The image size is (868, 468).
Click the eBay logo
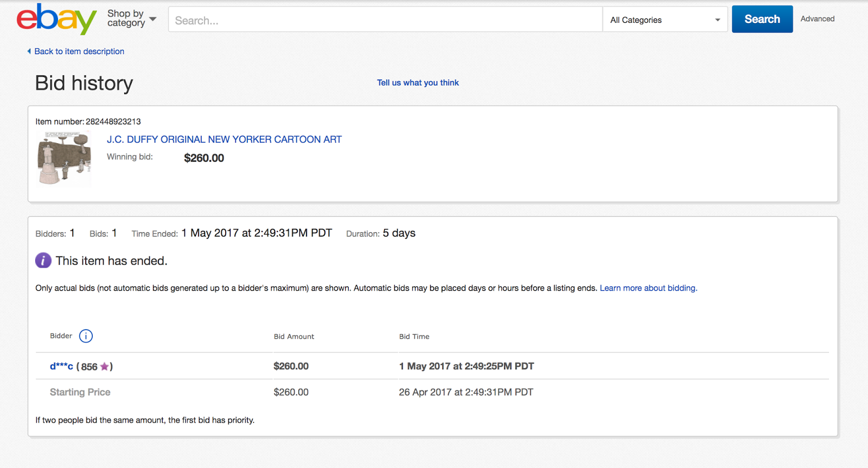[x=56, y=20]
